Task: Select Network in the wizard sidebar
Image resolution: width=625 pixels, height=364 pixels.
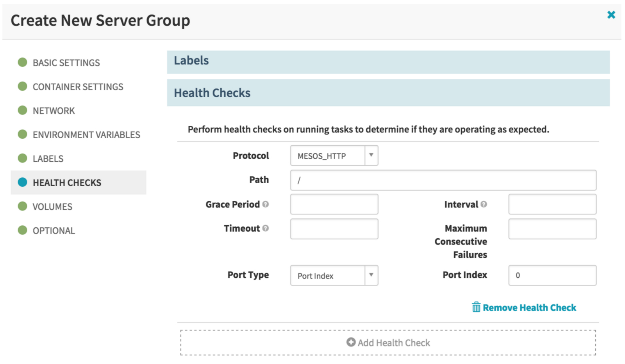Action: tap(54, 111)
